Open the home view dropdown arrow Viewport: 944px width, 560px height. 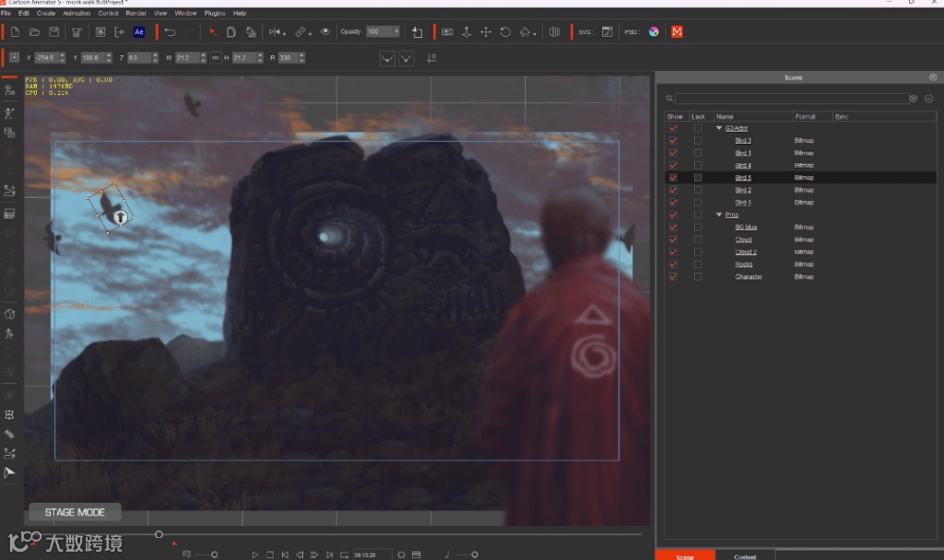(x=535, y=34)
